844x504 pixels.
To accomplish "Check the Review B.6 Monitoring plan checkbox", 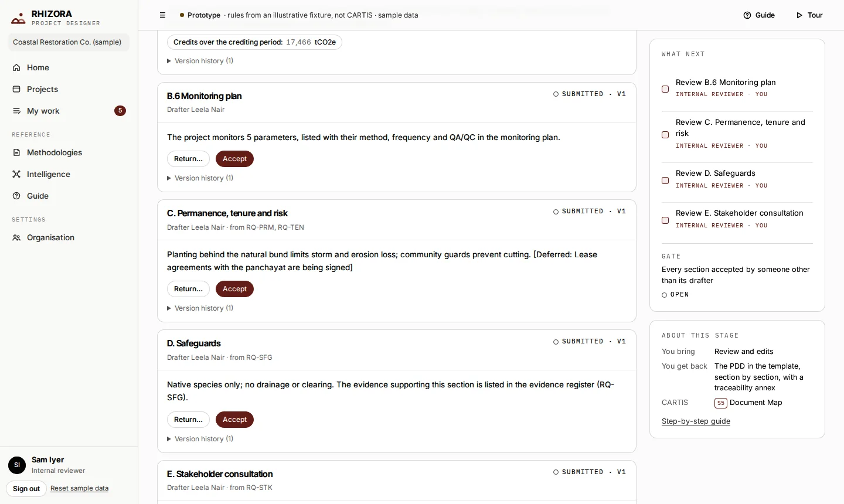I will tap(665, 89).
